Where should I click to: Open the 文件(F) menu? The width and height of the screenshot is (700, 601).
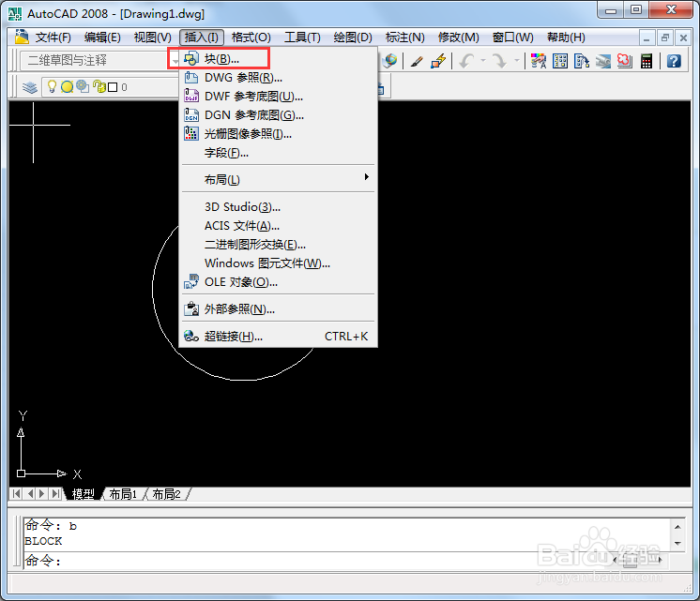click(53, 38)
